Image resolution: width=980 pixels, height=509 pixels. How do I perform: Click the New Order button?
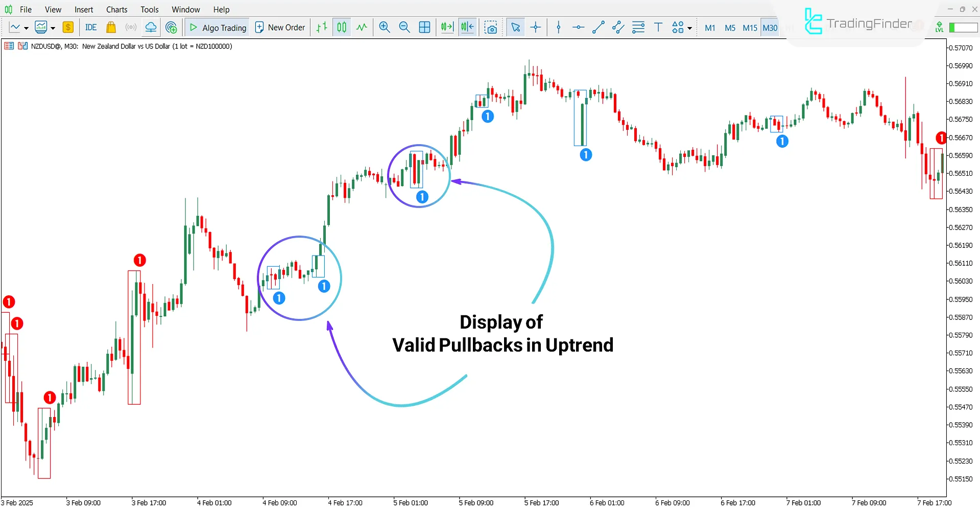click(280, 27)
